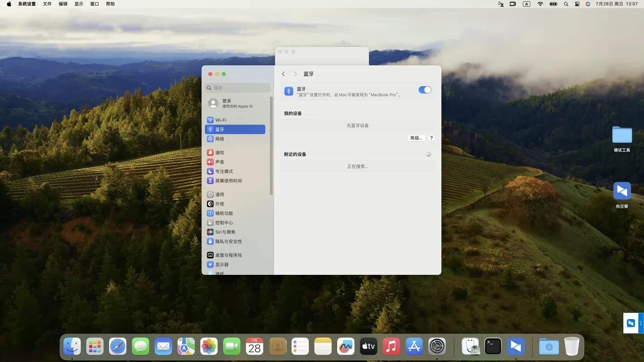Open 隐私与安全性 settings

[x=228, y=242]
